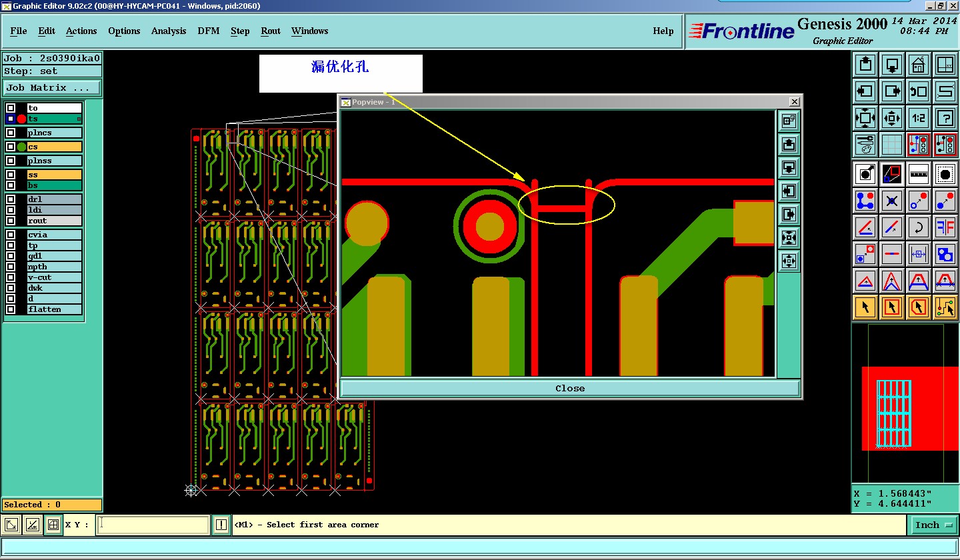
Task: Click the pan down view icon
Action: [892, 65]
